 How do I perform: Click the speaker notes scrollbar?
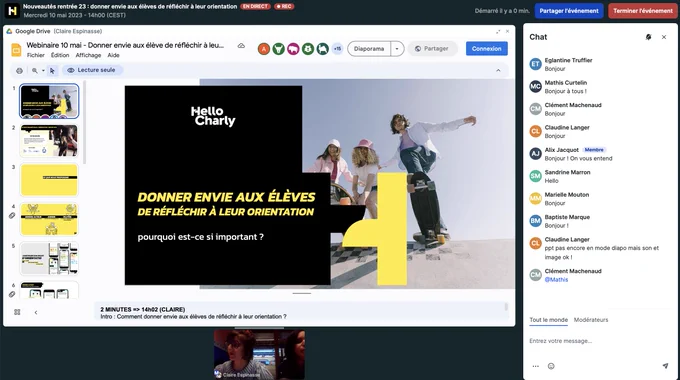click(506, 308)
